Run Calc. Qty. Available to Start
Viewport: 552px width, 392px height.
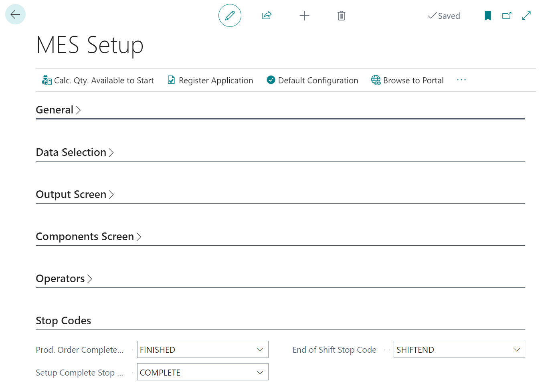(x=98, y=81)
